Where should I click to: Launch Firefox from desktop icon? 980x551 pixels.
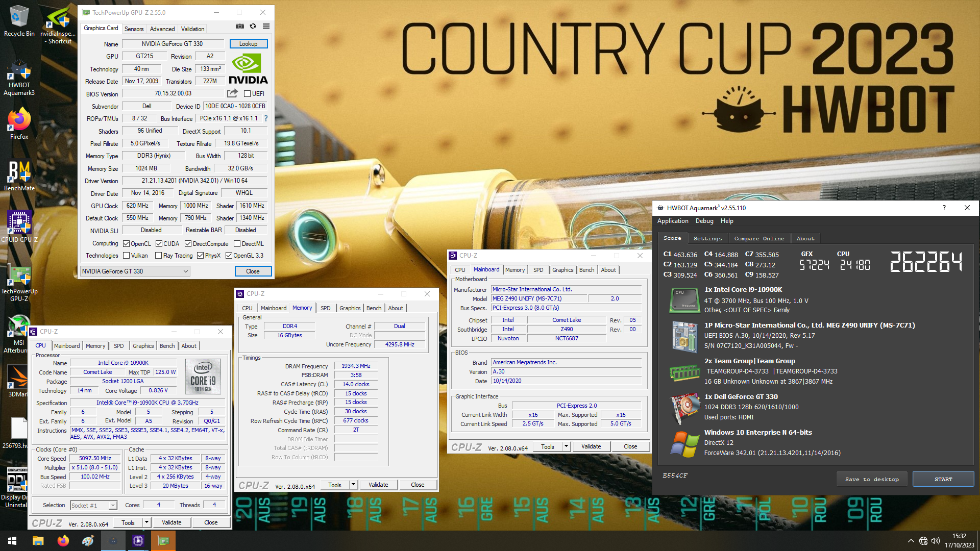(19, 123)
